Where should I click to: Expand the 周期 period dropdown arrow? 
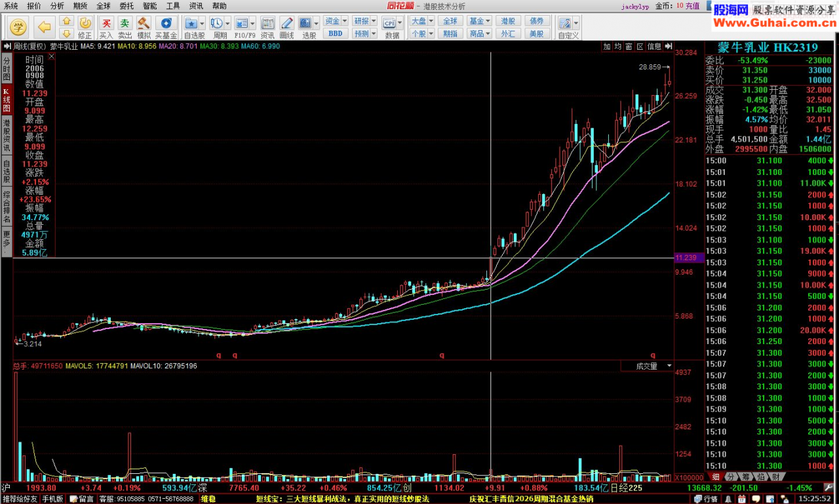click(228, 23)
